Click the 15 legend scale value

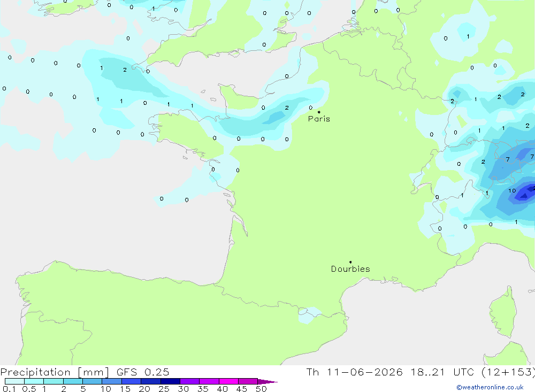coord(125,389)
